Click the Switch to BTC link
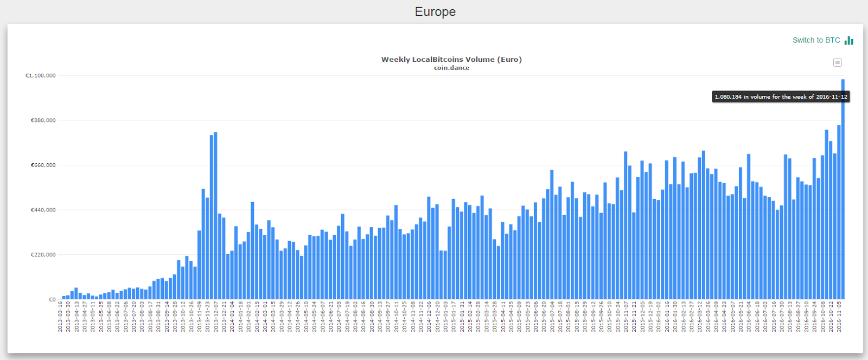This screenshot has height=360, width=868. pos(816,40)
